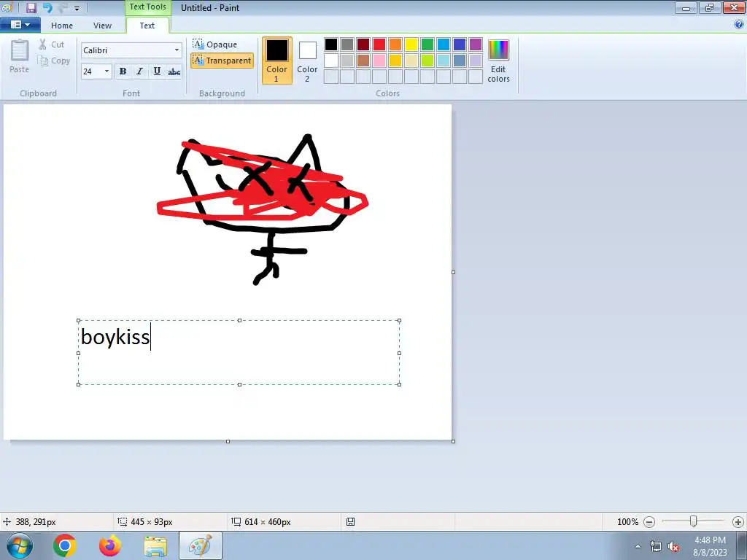The height and width of the screenshot is (560, 747).
Task: Open the blue Paint file menu button
Action: (20, 24)
